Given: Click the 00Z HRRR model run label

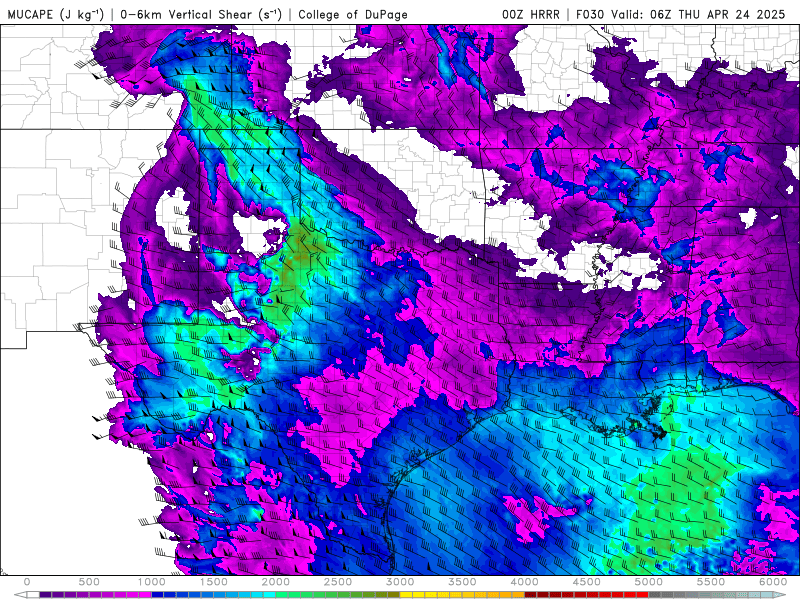Looking at the screenshot, I should pyautogui.click(x=531, y=14).
